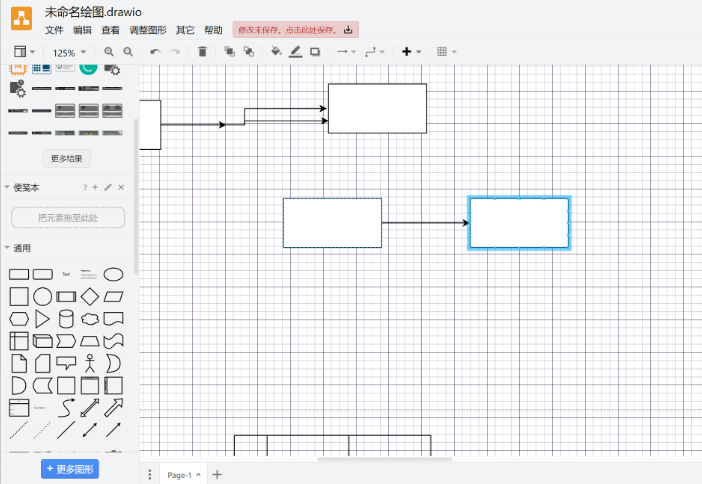Select the Ellipse shape in 通用 palette
702x484 pixels.
pos(113,274)
